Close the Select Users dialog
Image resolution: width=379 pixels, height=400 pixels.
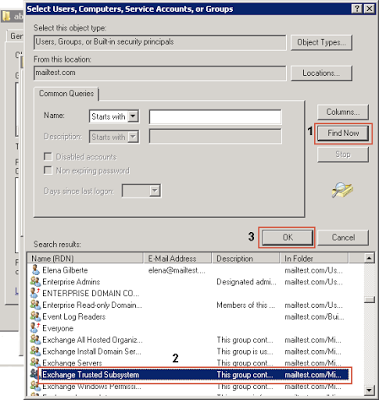click(x=369, y=9)
